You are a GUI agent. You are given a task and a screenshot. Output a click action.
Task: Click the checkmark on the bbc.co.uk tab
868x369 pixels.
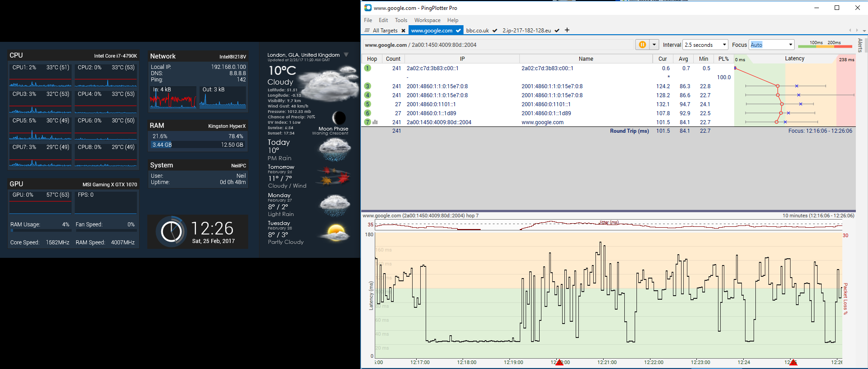[x=495, y=31]
